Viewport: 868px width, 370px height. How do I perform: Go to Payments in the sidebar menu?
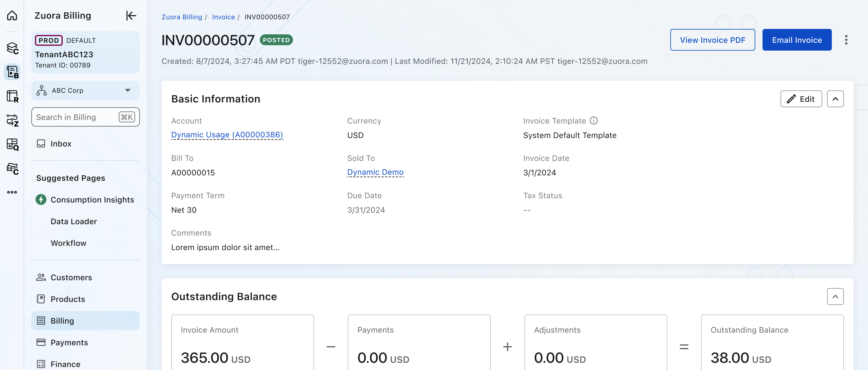click(69, 342)
